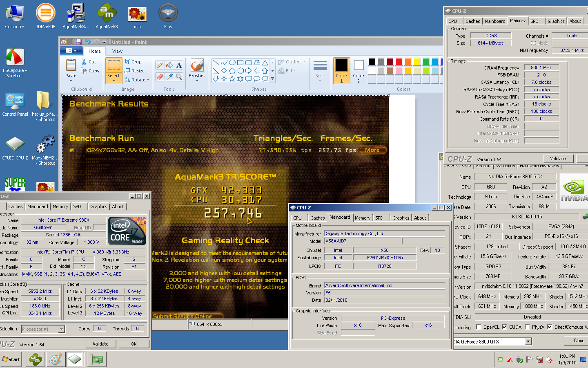The image size is (588, 368).
Task: Click the Paste clipboard icon in Paint
Action: [71, 65]
